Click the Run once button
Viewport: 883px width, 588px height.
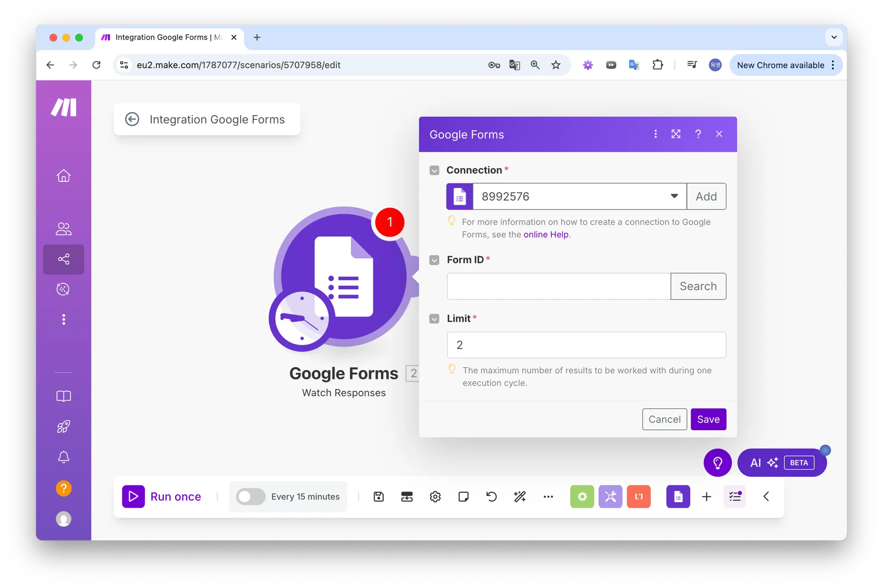(x=162, y=497)
